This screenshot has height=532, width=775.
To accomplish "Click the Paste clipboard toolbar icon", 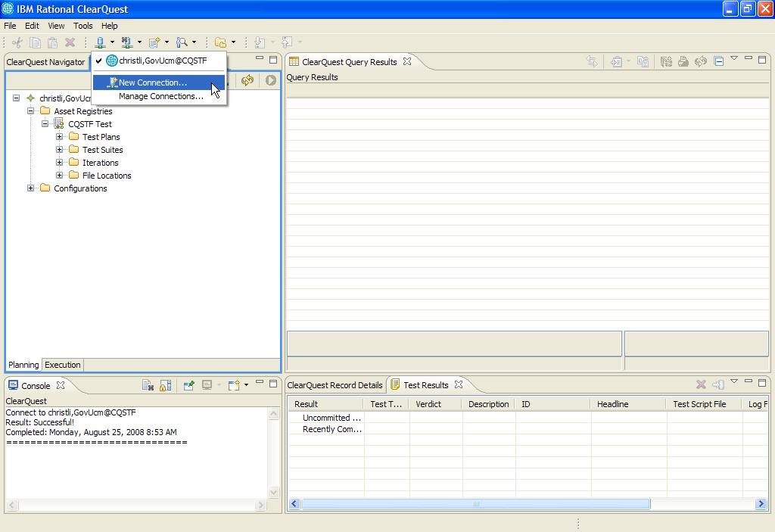I will tap(52, 42).
